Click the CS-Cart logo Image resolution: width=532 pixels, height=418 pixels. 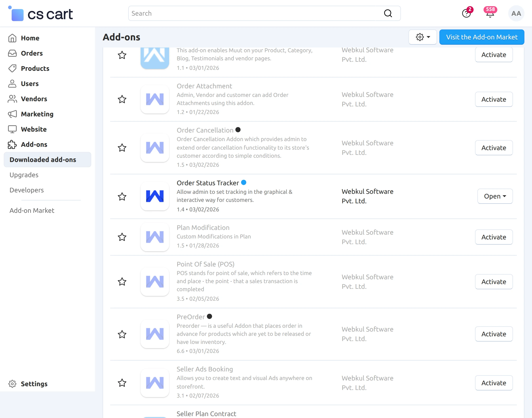point(41,14)
